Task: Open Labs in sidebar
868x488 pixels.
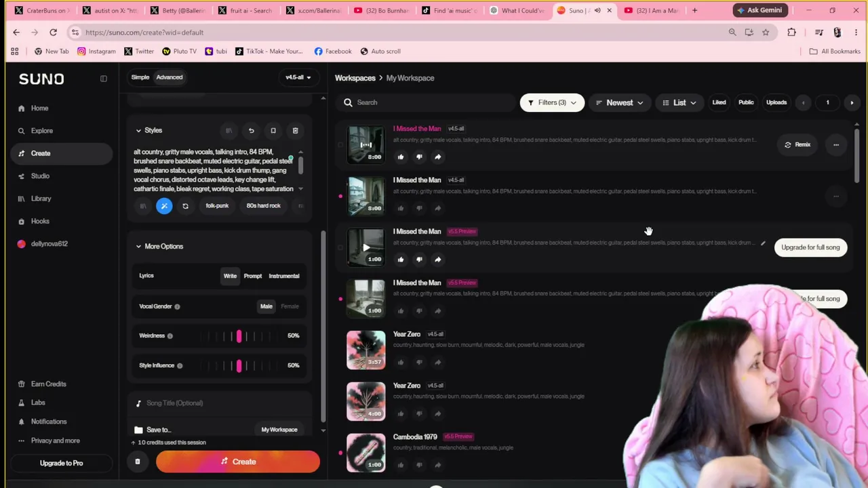Action: [38, 403]
